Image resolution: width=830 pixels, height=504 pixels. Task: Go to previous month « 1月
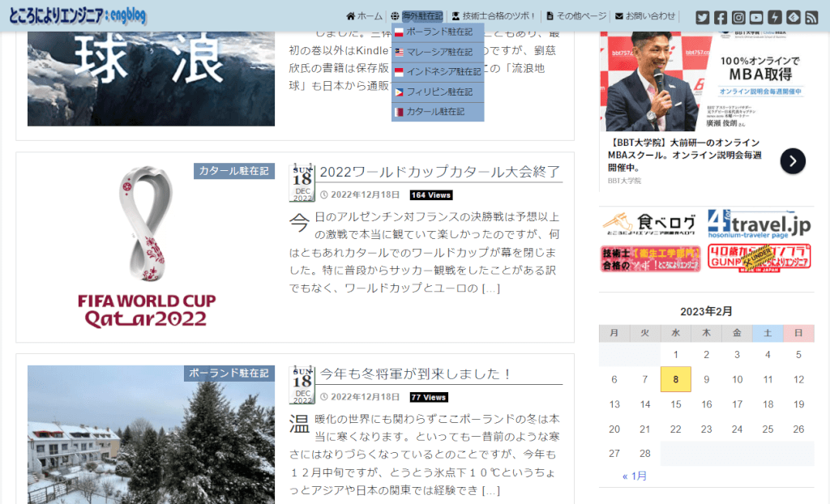point(634,476)
